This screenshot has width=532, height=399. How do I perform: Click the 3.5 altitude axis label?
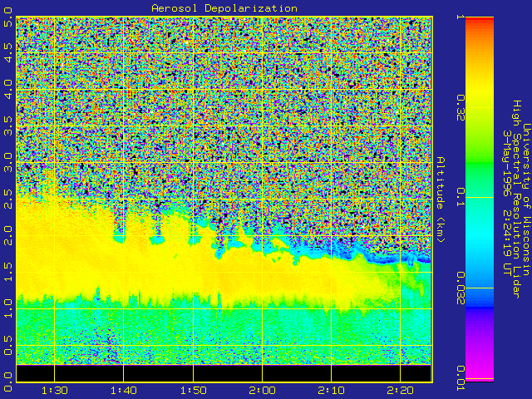point(7,126)
